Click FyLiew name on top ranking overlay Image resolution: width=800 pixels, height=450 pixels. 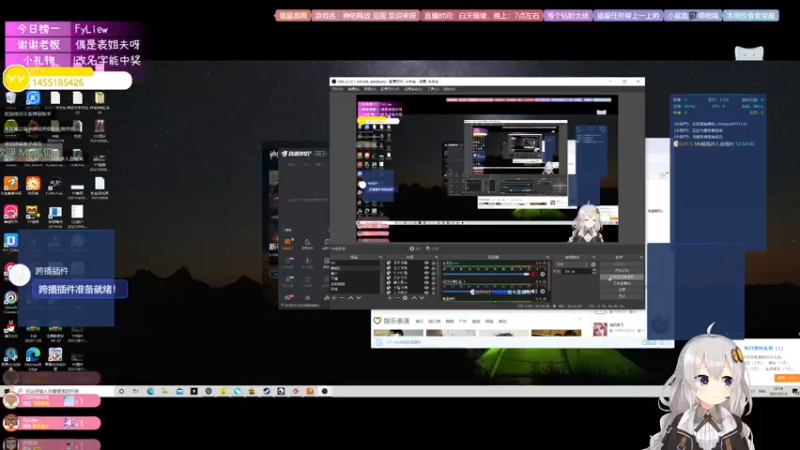click(91, 29)
